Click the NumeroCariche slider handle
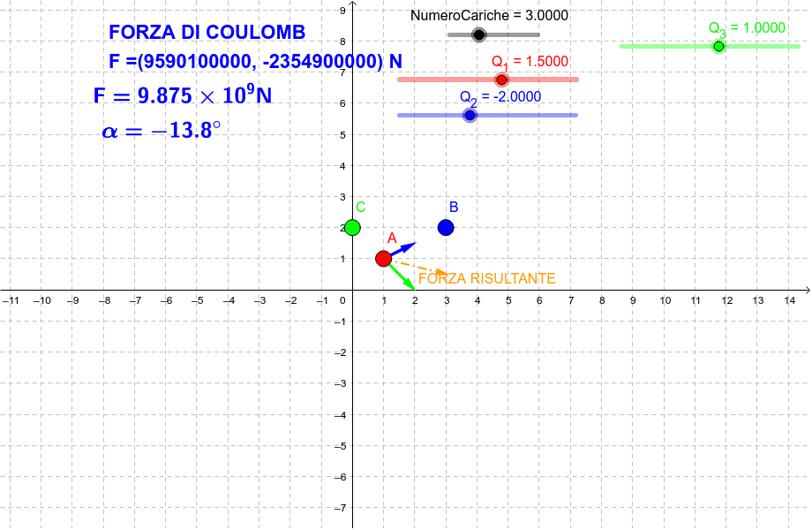Viewport: 812px width, 530px height. point(479,34)
